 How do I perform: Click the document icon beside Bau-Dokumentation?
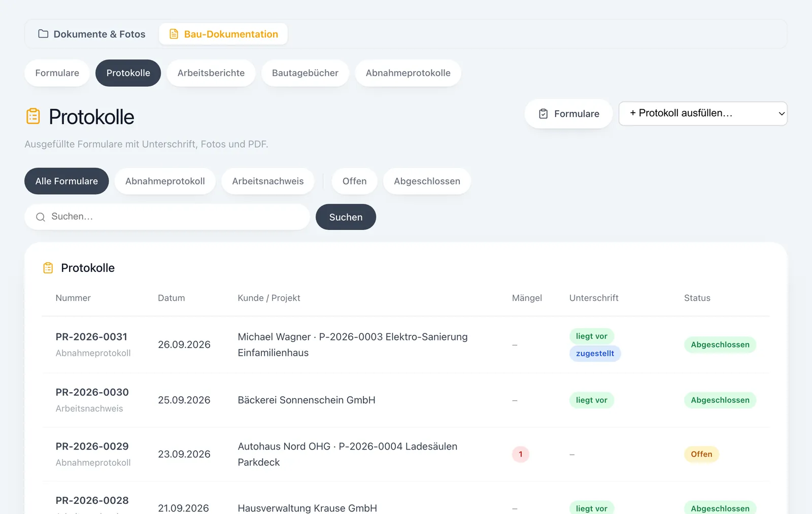(174, 34)
